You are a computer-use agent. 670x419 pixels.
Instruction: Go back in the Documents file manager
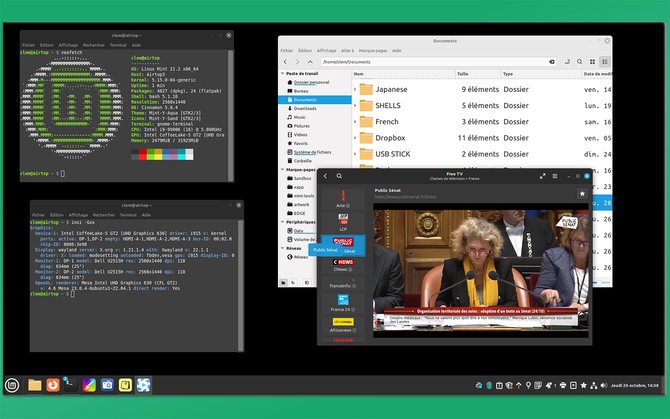285,62
